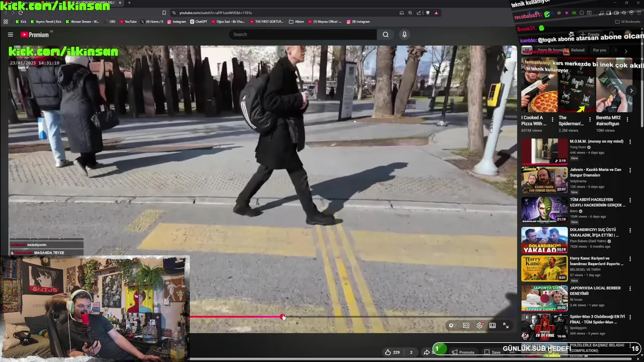Open All Bookmarks folder
Image resolution: width=644 pixels, height=362 pixels.
point(627,22)
